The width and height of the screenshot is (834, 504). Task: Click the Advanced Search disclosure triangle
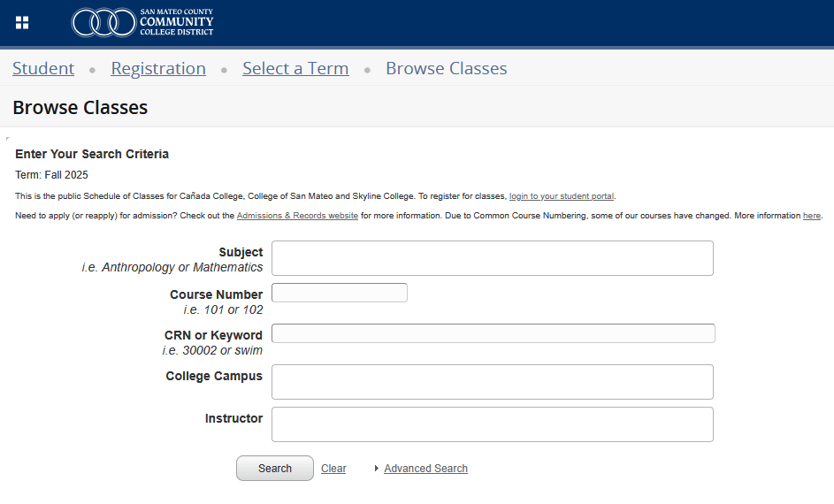point(376,469)
